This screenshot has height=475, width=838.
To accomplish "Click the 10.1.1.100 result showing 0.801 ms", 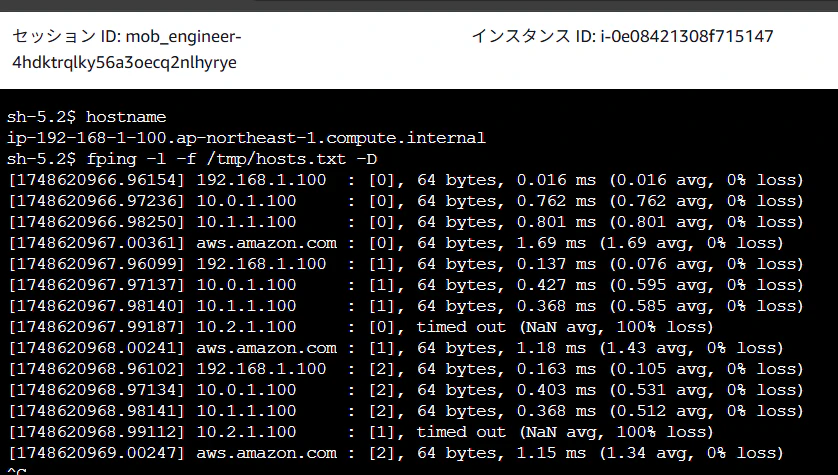I will 406,222.
